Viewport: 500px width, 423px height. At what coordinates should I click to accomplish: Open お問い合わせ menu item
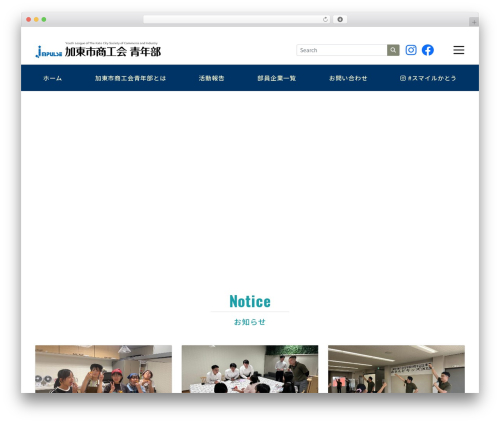click(x=348, y=78)
